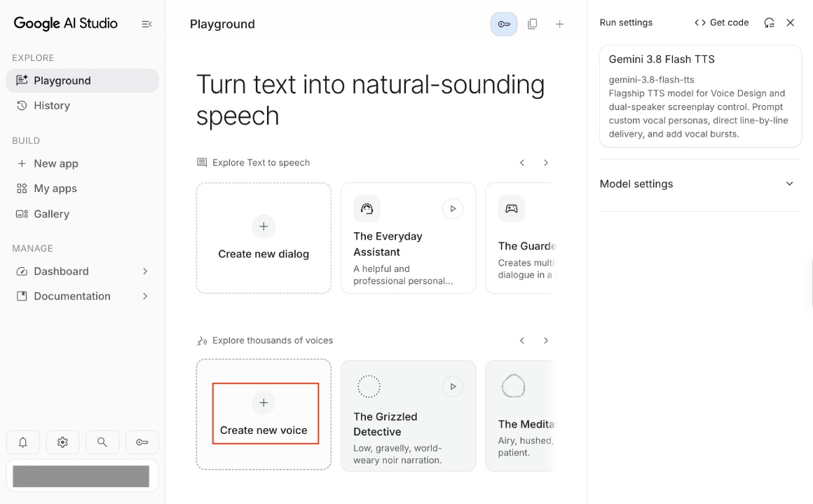Open The Grizzled Detective voice card
The width and height of the screenshot is (813, 504).
(408, 416)
